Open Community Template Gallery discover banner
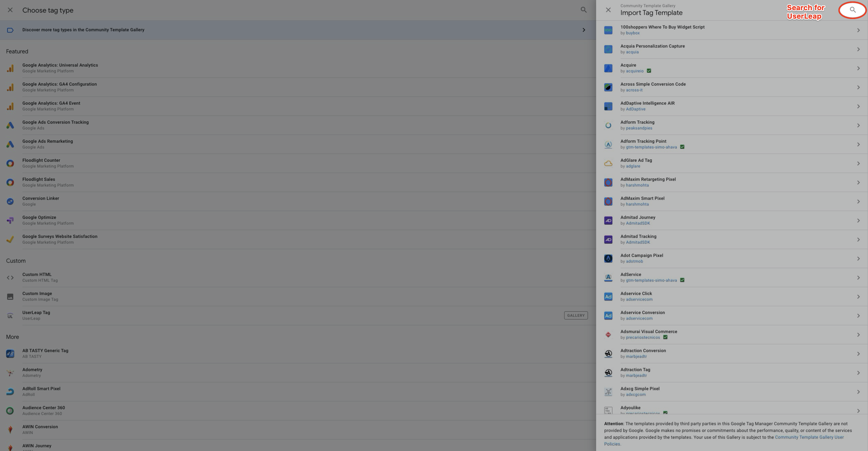The height and width of the screenshot is (451, 868). [x=298, y=30]
